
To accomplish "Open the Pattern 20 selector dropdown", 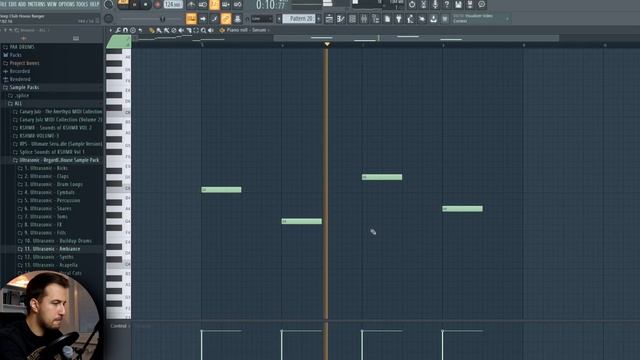I will click(299, 19).
